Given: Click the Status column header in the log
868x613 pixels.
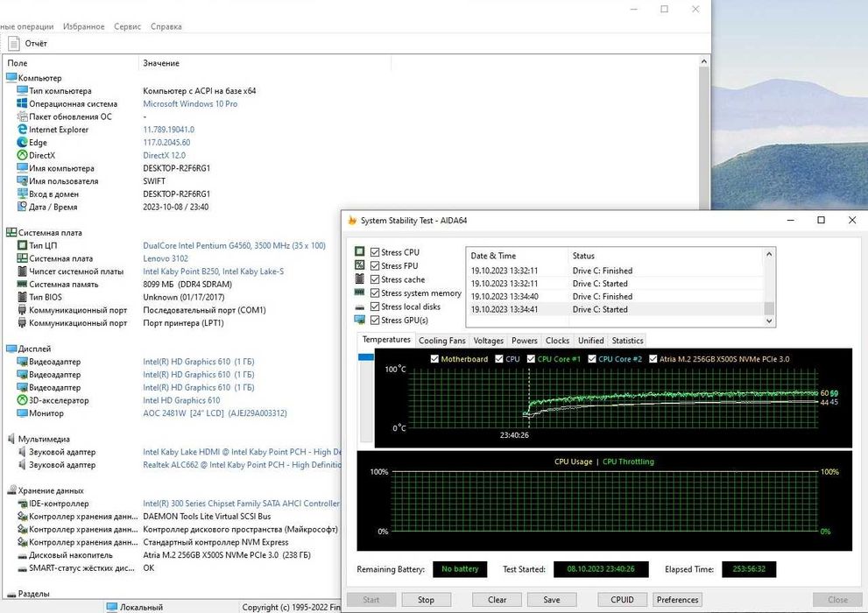Looking at the screenshot, I should (666, 256).
